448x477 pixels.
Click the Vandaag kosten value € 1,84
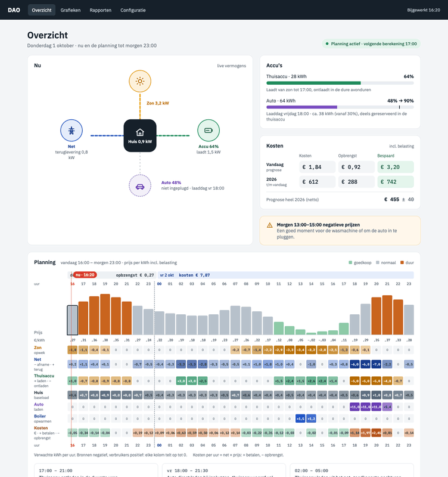[318, 167]
